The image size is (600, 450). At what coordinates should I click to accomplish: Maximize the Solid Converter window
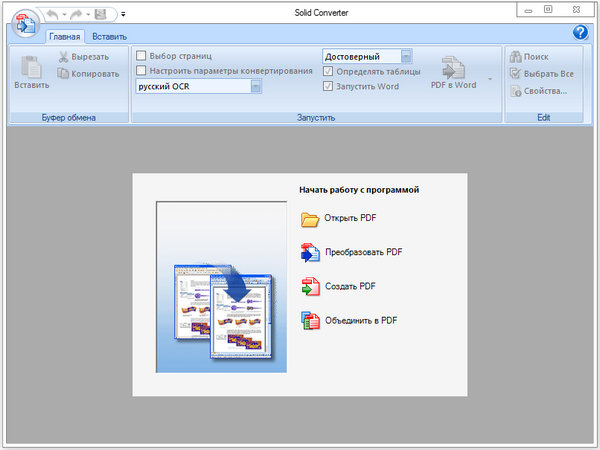pyautogui.click(x=548, y=10)
